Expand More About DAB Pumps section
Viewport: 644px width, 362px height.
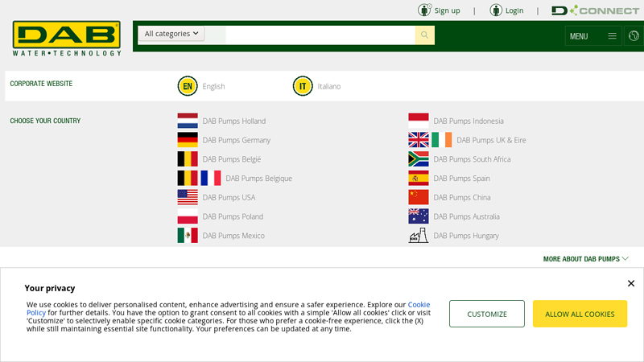(586, 259)
